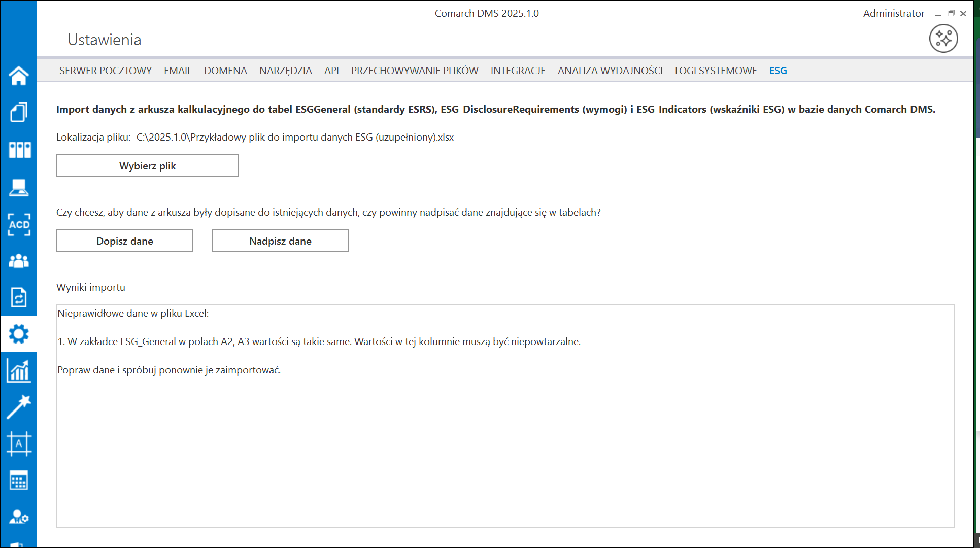Open the INTEGRACJE tab
Image resolution: width=980 pixels, height=548 pixels.
click(x=518, y=71)
